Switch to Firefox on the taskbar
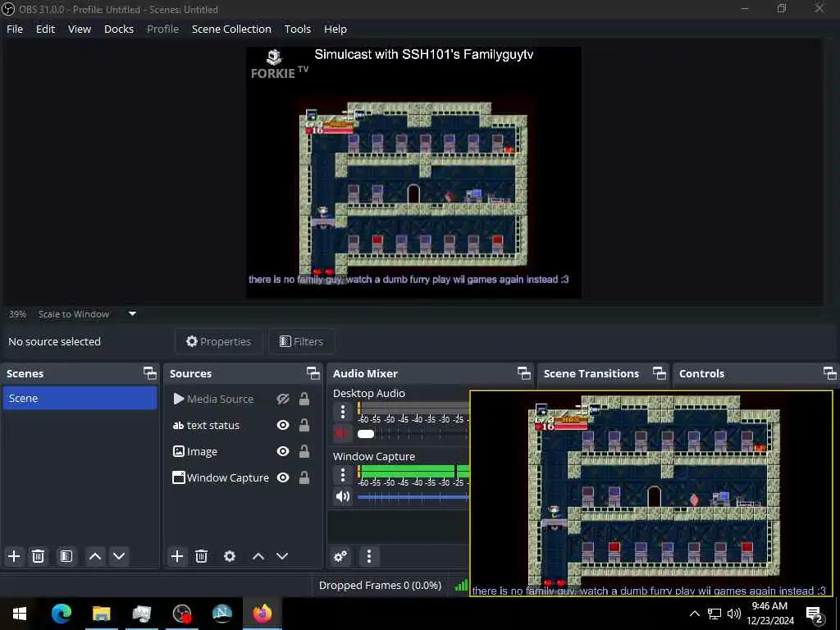 pos(262,614)
